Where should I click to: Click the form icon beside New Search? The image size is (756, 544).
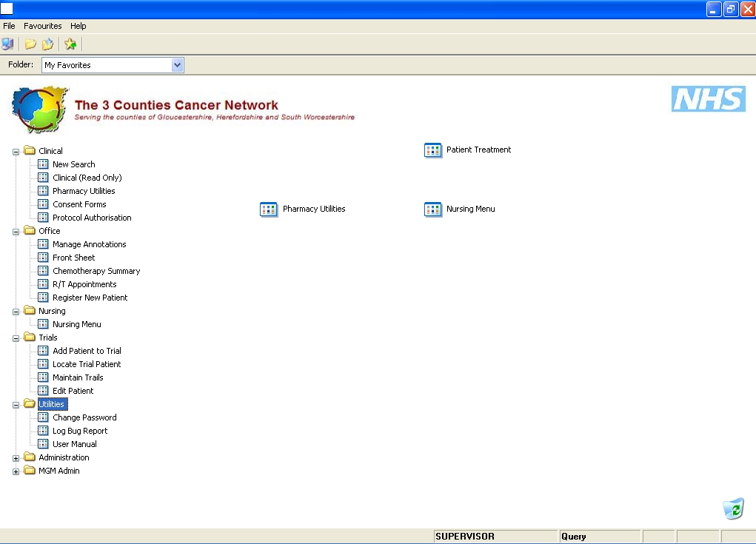43,164
